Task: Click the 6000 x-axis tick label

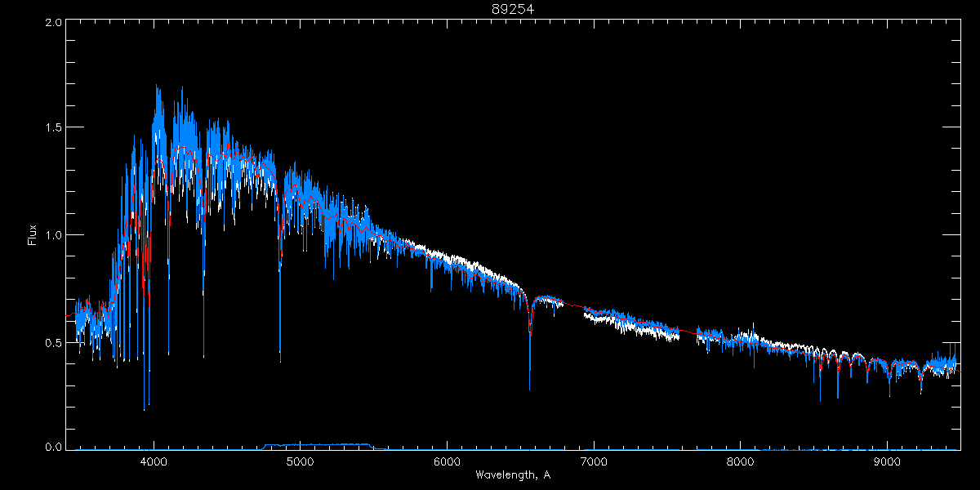Action: (x=447, y=461)
